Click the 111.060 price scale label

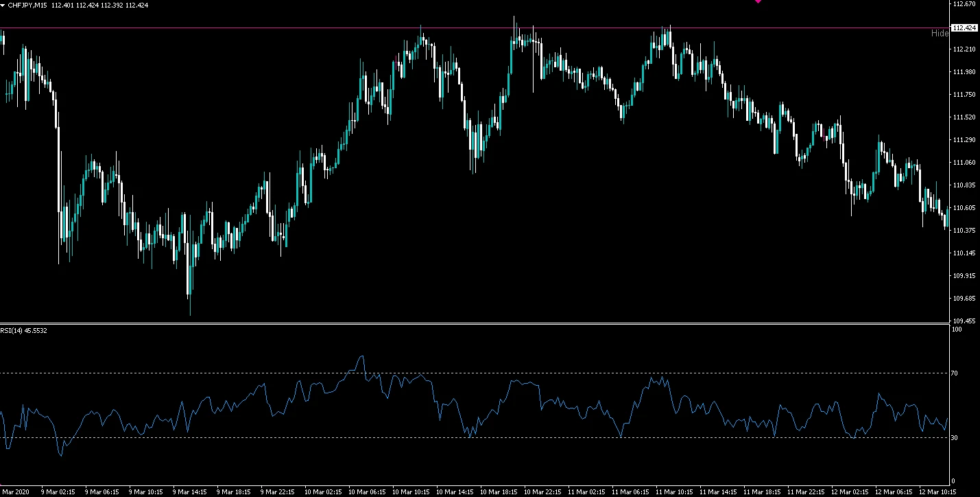coord(964,163)
